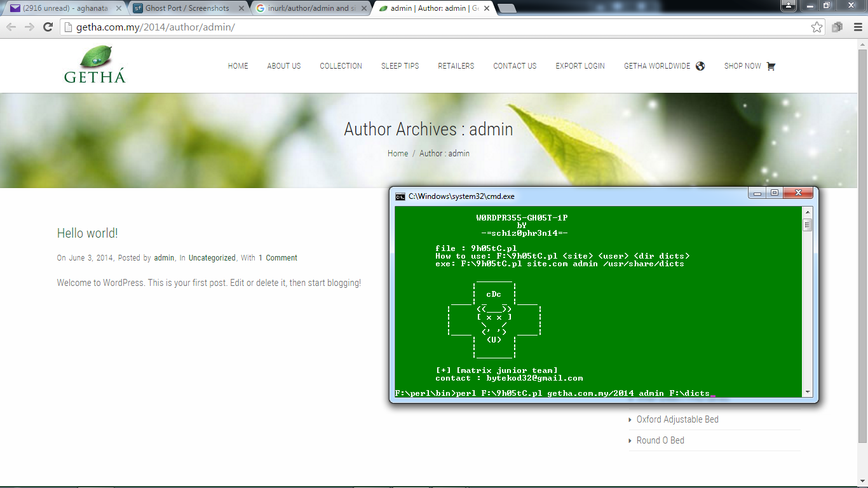
Task: Click the 'Author : admin' breadcrumb text
Action: pos(444,153)
